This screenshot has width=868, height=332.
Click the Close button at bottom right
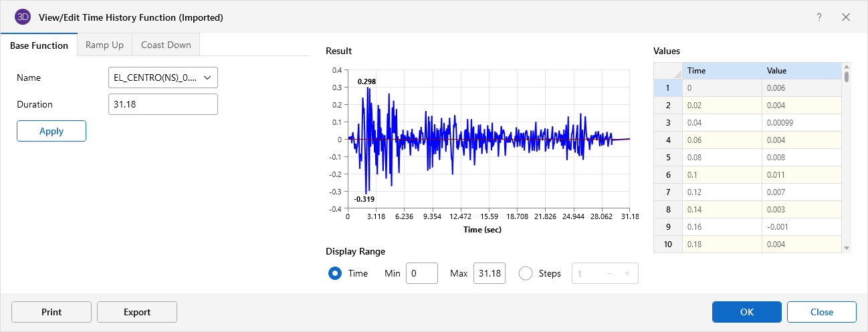pos(821,312)
